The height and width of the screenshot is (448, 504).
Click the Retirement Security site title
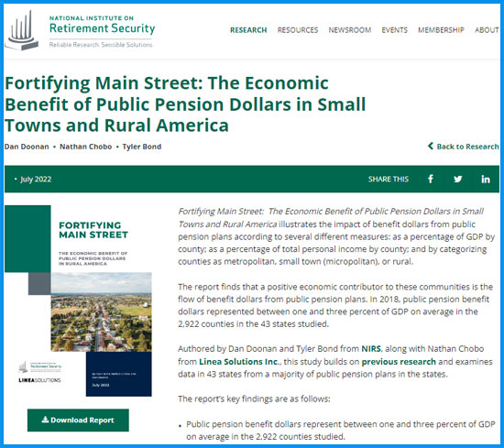(x=102, y=28)
